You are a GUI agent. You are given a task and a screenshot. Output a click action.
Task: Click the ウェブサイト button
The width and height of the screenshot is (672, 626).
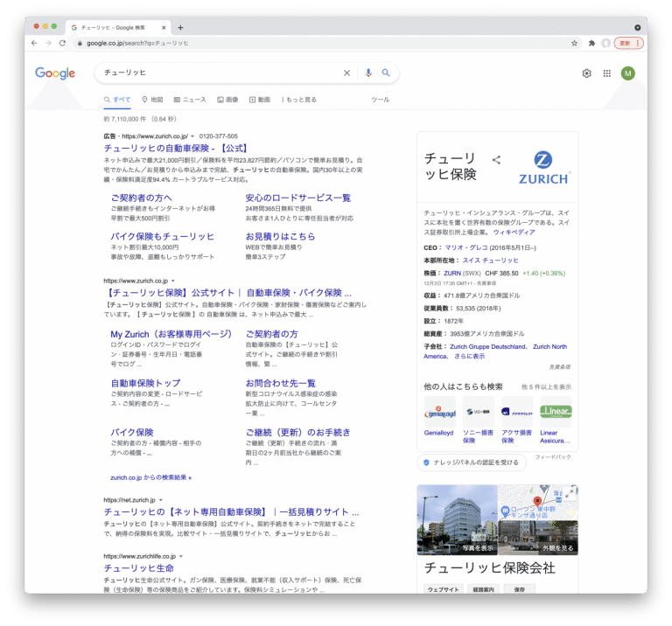coord(443,589)
